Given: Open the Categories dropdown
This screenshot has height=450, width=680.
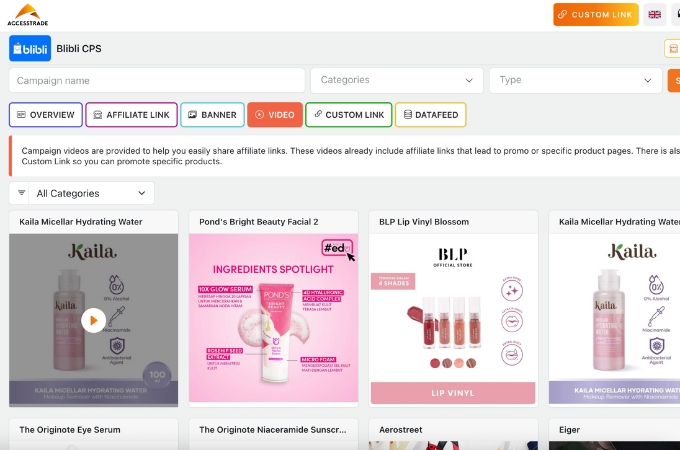Looking at the screenshot, I should (396, 80).
